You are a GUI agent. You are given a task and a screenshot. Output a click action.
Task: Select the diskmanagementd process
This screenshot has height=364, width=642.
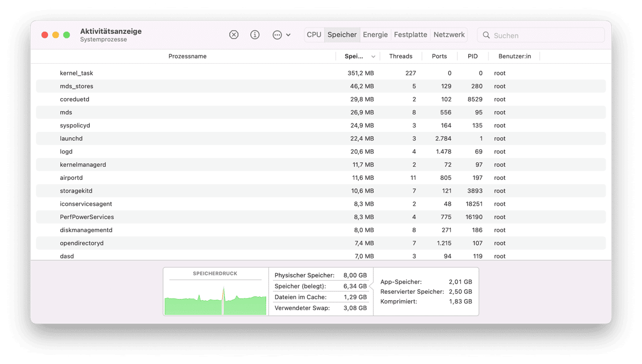(x=321, y=230)
